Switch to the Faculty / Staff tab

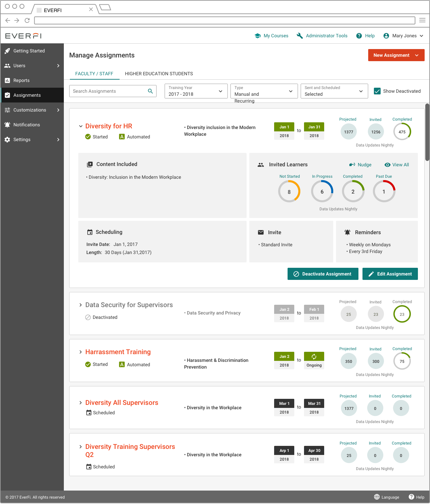[94, 74]
